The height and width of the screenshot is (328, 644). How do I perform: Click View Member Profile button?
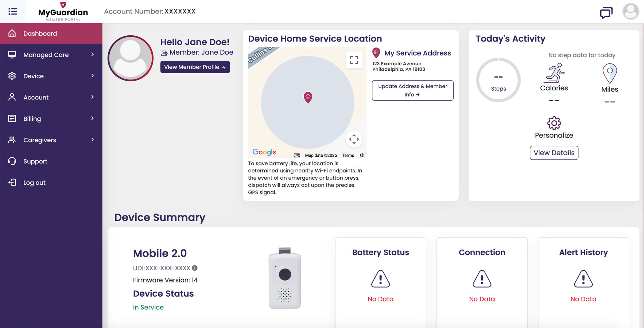(195, 67)
